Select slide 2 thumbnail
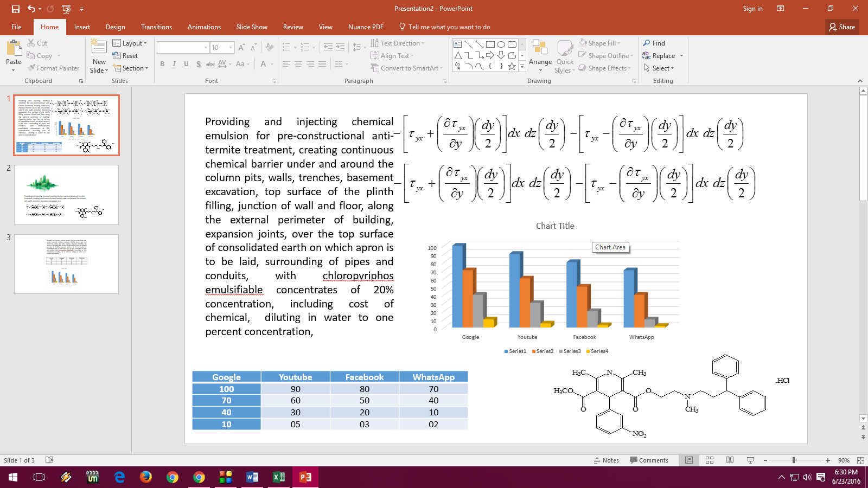This screenshot has height=488, width=868. pos(66,195)
